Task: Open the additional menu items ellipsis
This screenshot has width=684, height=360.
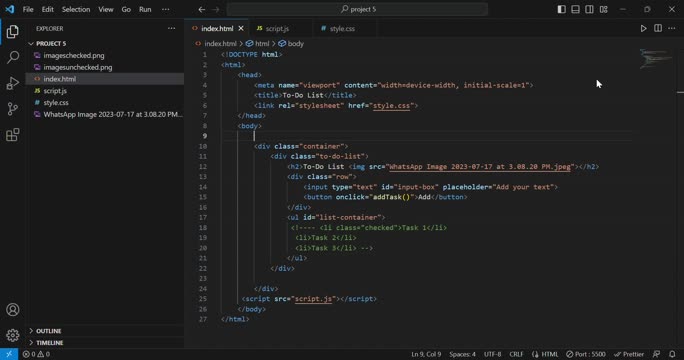Action: pos(165,9)
